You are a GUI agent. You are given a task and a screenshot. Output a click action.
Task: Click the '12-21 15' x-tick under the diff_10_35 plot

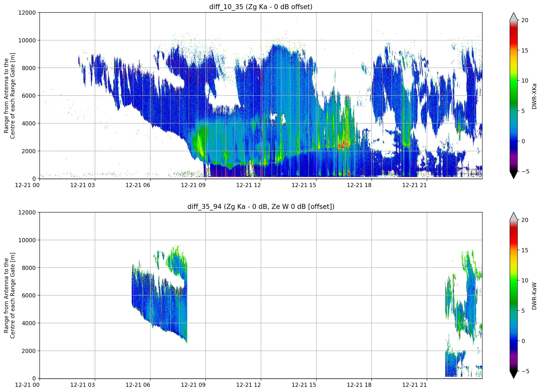click(304, 185)
